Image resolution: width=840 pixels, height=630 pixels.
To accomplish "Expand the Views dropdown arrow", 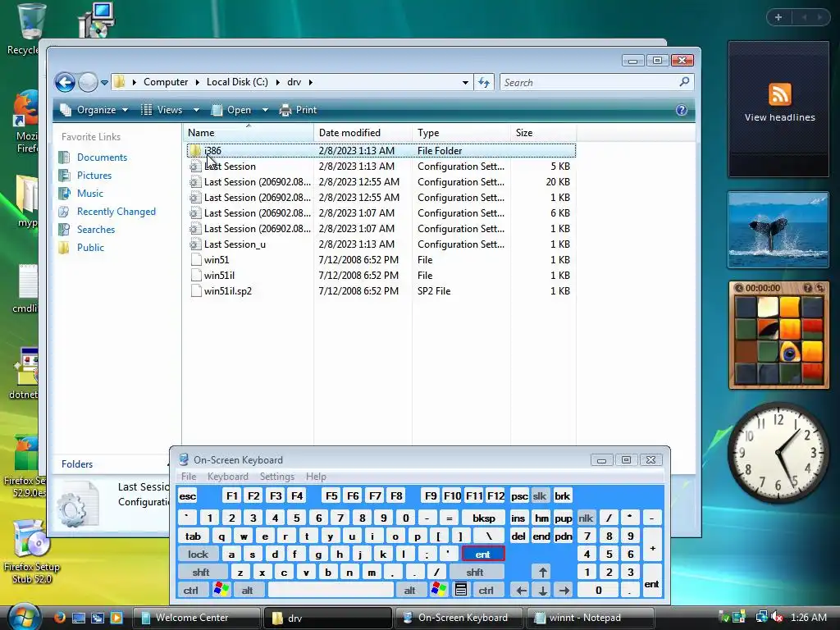I will [x=196, y=110].
